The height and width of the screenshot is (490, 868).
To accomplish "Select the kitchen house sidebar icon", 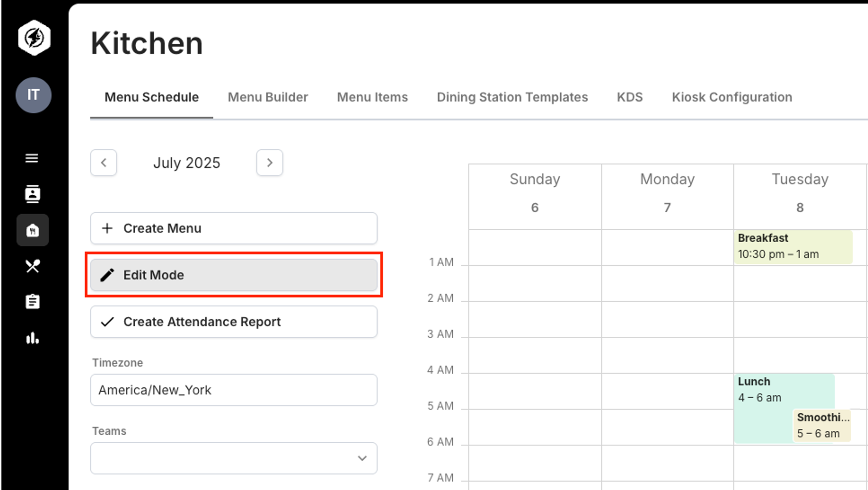I will [32, 230].
